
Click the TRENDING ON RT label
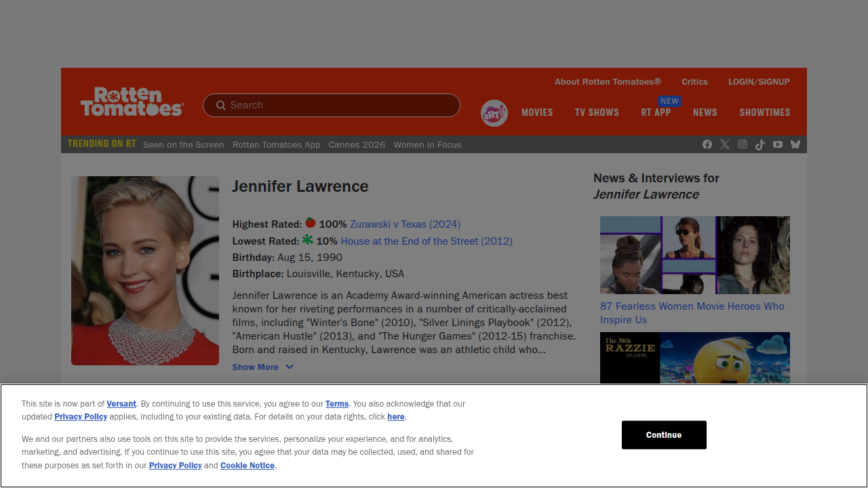pos(102,144)
